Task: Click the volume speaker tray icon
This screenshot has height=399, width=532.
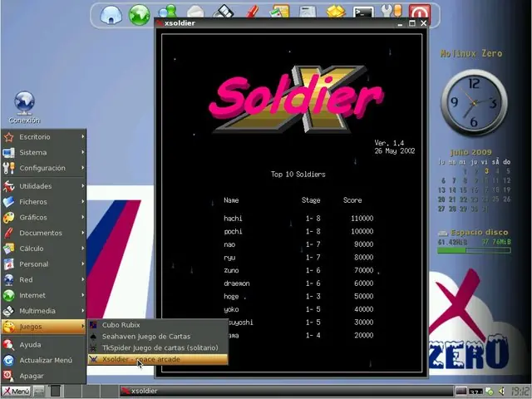Action: pos(501,392)
